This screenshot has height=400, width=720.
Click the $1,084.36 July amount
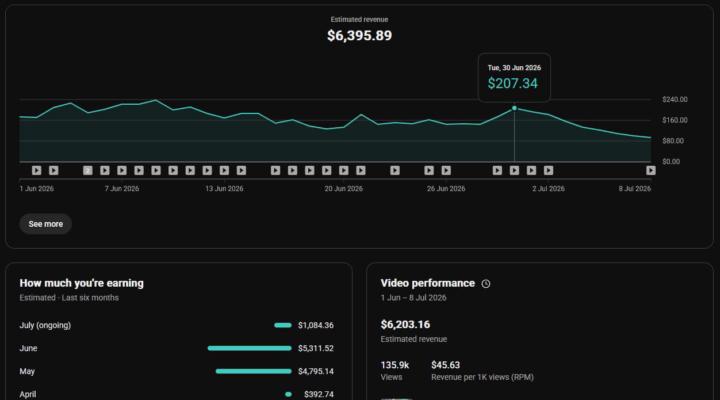316,325
